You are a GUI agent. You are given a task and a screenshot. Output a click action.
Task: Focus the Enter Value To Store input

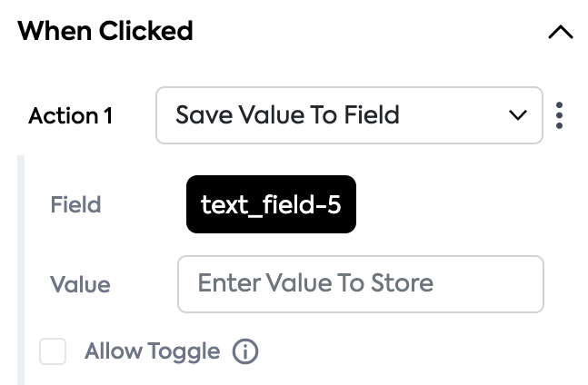tap(360, 283)
